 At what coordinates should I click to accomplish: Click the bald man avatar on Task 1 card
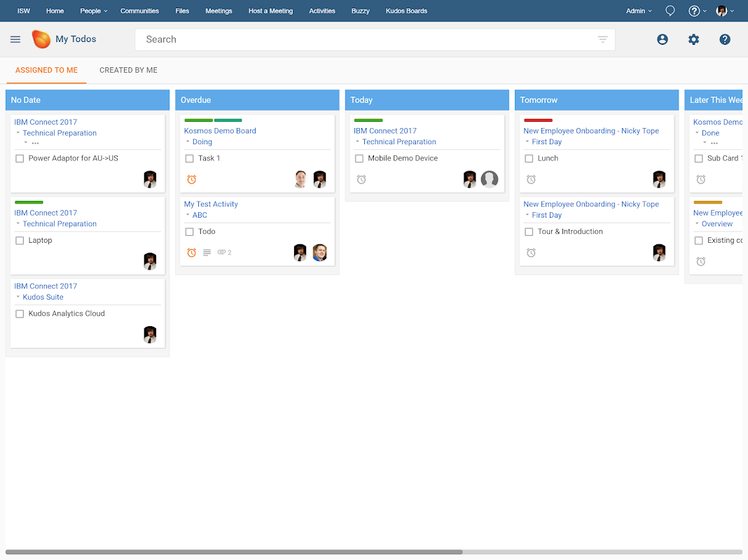(300, 179)
